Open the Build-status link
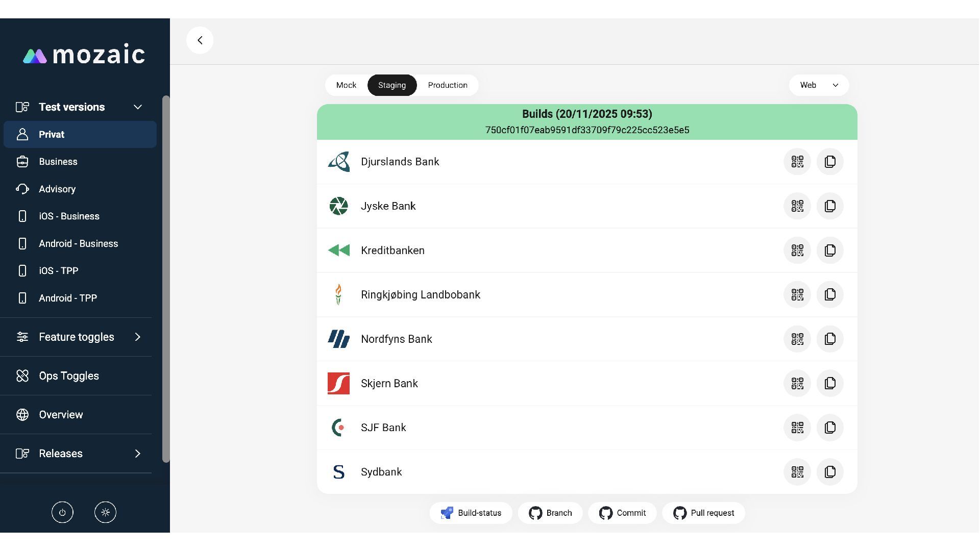This screenshot has height=551, width=980. [471, 513]
